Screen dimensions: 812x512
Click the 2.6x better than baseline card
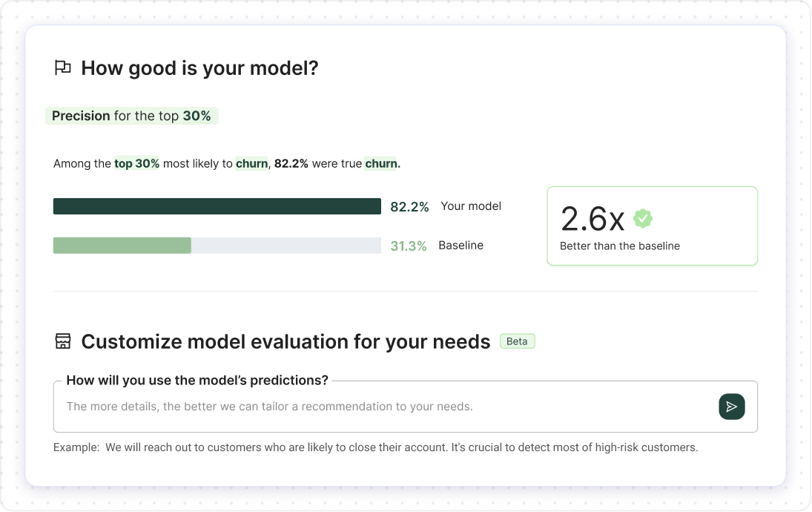point(652,226)
